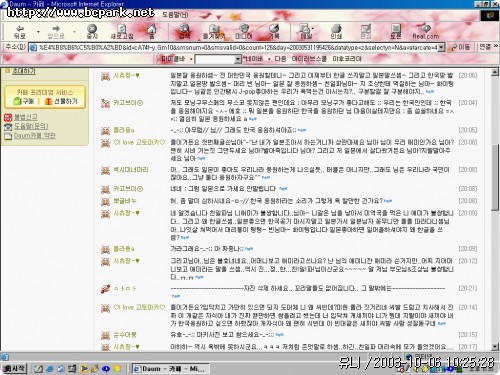Viewport: 500px width, 375px height.
Task: Go back with the 뒤로 toolbar button
Action: pyautogui.click(x=20, y=32)
